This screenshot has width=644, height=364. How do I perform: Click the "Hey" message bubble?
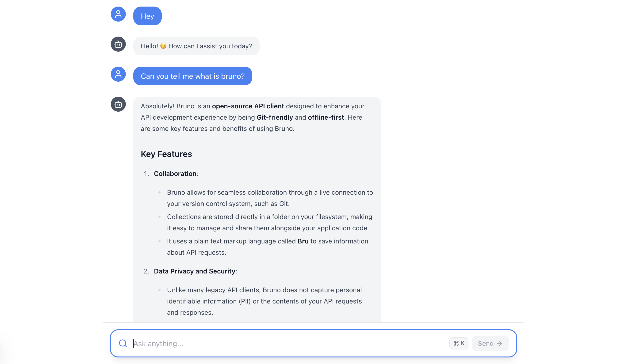pyautogui.click(x=147, y=16)
